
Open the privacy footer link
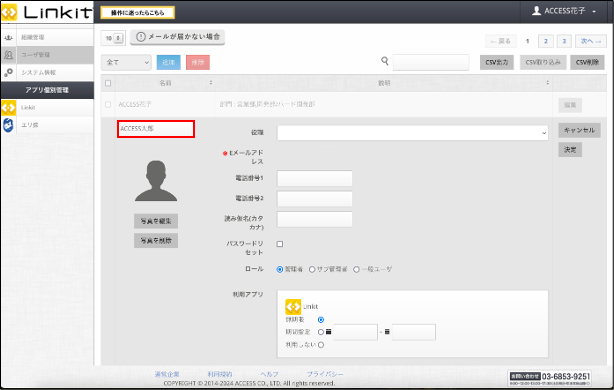[325, 374]
